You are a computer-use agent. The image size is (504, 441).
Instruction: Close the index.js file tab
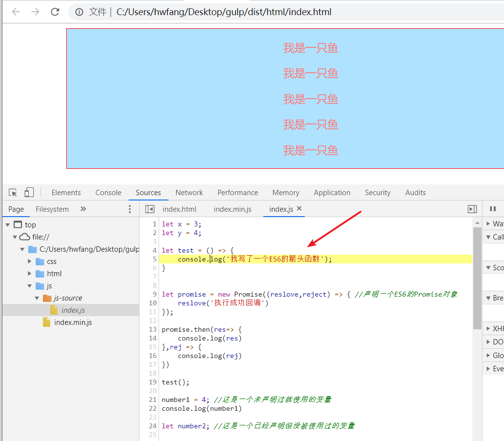(x=299, y=208)
